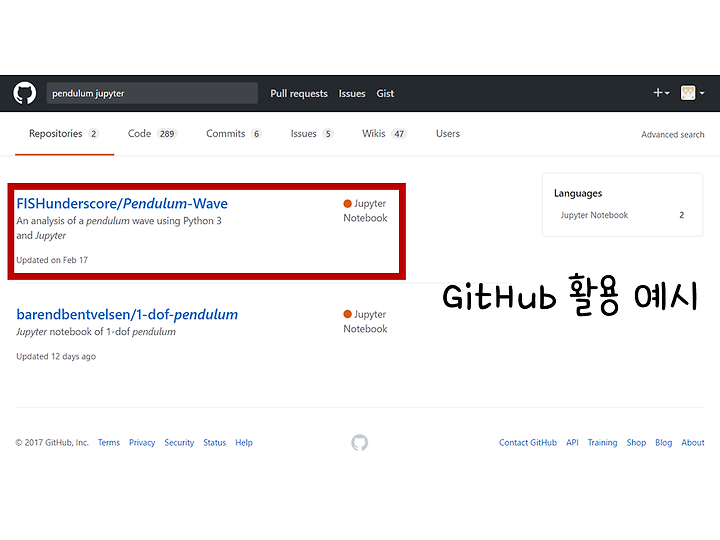Open Blog link in footer
The width and height of the screenshot is (720, 540).
pyautogui.click(x=664, y=443)
